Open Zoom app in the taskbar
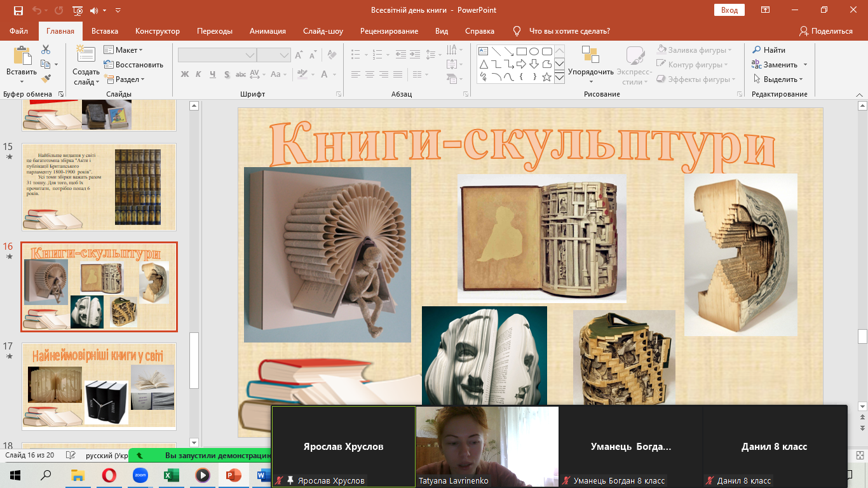The image size is (868, 488). point(140,475)
